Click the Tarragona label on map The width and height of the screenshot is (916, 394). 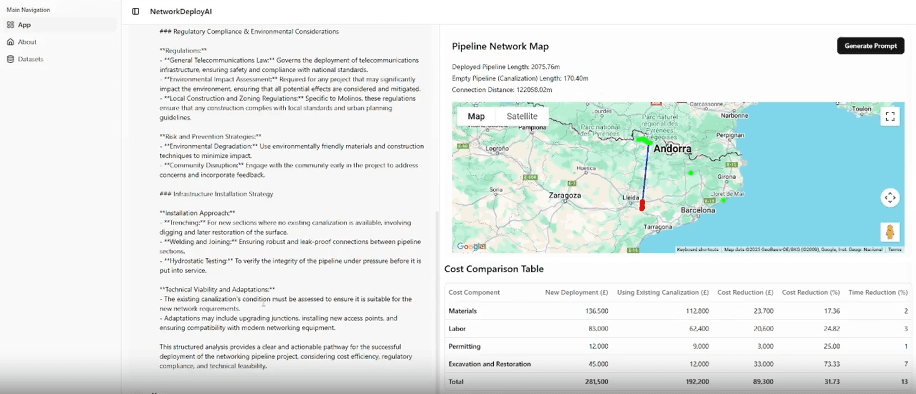pyautogui.click(x=657, y=226)
